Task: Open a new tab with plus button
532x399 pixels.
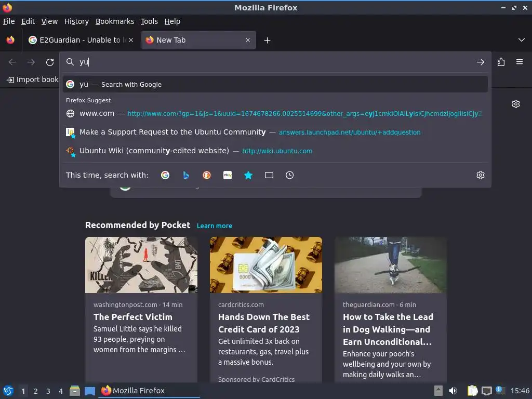Action: point(268,41)
